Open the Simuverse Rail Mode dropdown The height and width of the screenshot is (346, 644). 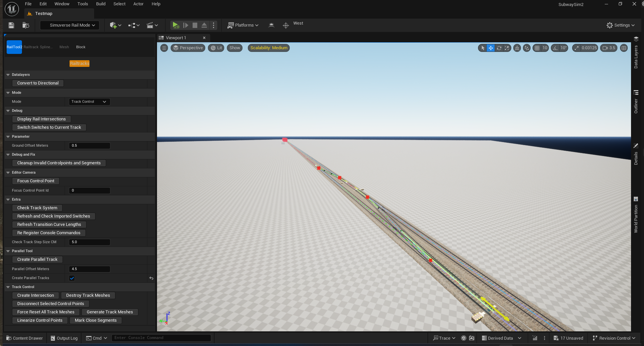tap(70, 25)
